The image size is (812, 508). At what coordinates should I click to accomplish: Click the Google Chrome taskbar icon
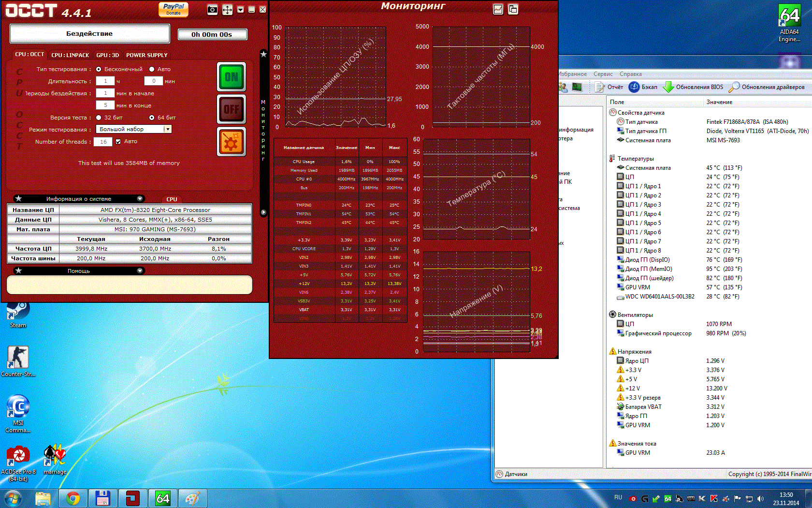point(73,498)
